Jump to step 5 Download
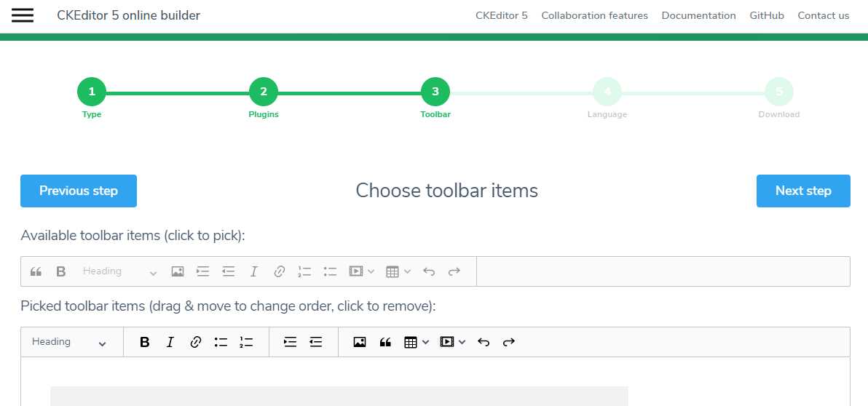868x406 pixels. 779,92
